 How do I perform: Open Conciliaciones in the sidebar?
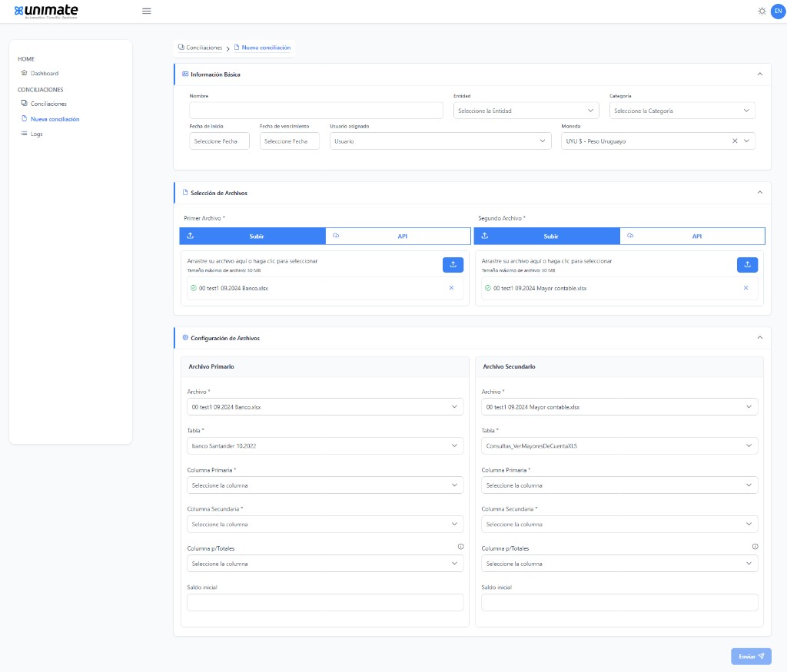pos(44,104)
